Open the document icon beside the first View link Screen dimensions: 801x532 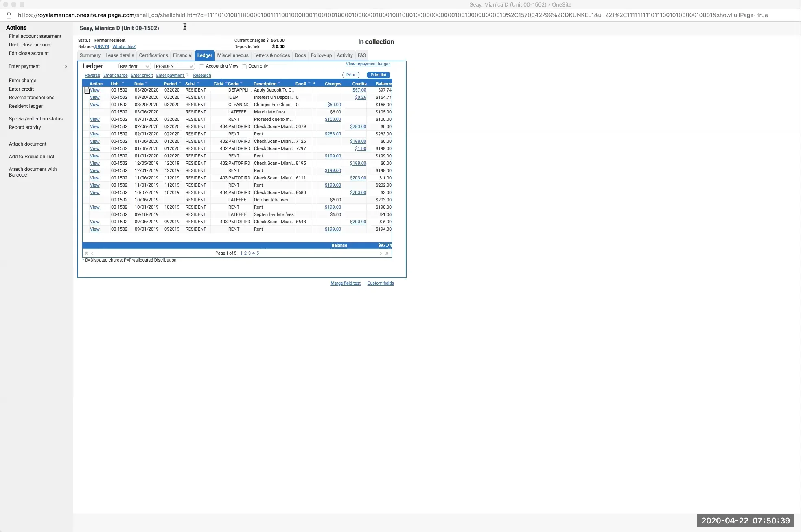(x=87, y=90)
